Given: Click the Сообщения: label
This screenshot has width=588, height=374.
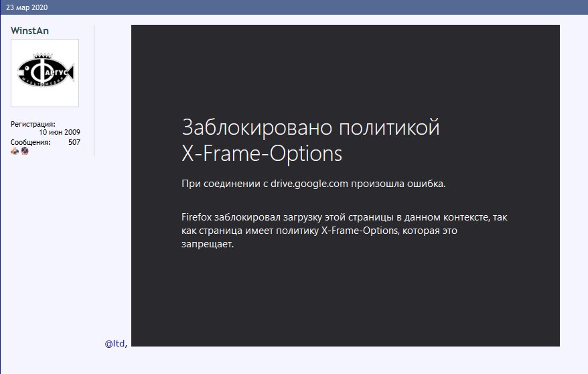Looking at the screenshot, I should pos(30,142).
